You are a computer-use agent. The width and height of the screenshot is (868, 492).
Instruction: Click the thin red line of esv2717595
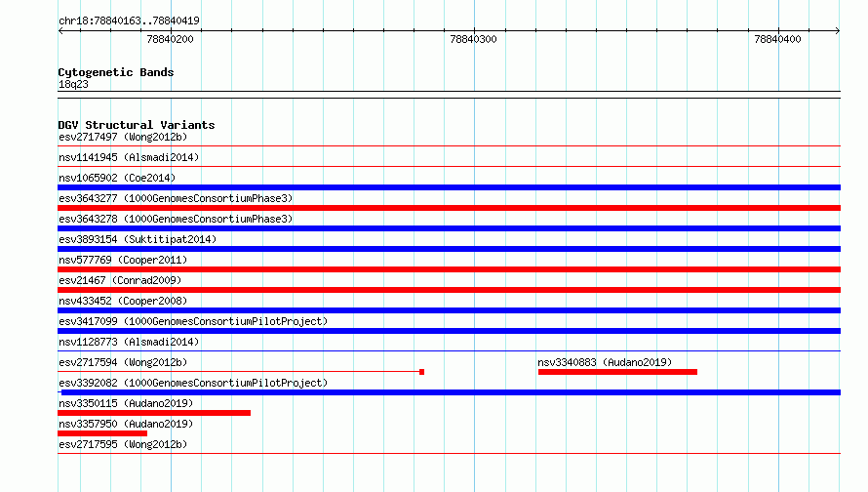pyautogui.click(x=449, y=454)
